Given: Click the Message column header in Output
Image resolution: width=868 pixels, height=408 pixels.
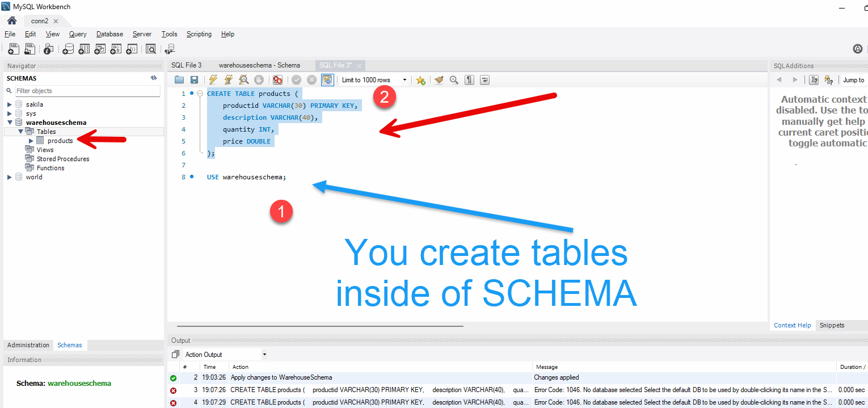Looking at the screenshot, I should (684, 367).
